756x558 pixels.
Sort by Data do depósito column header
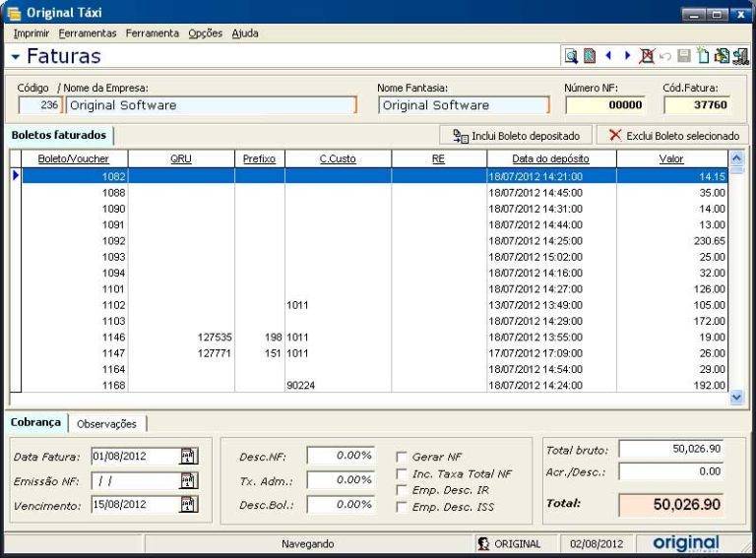pyautogui.click(x=551, y=158)
